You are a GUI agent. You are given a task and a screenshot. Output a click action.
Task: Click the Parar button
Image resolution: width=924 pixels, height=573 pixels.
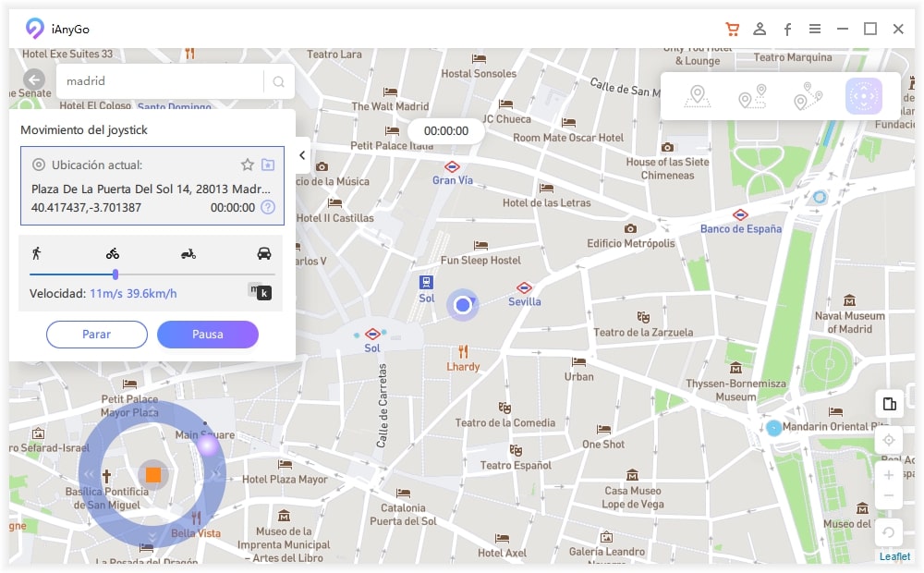pos(97,335)
